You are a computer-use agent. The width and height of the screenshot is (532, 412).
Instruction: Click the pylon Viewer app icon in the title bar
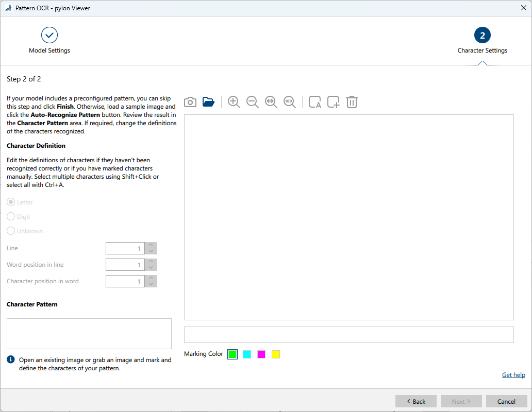click(x=8, y=8)
